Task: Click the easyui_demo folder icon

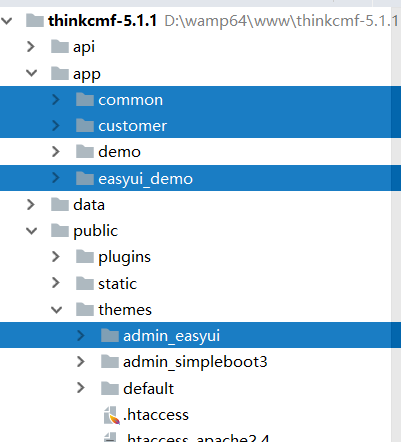Action: (x=85, y=178)
